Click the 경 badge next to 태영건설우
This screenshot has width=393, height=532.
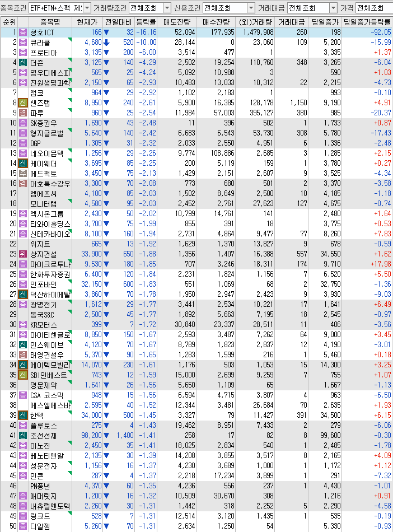(23, 355)
